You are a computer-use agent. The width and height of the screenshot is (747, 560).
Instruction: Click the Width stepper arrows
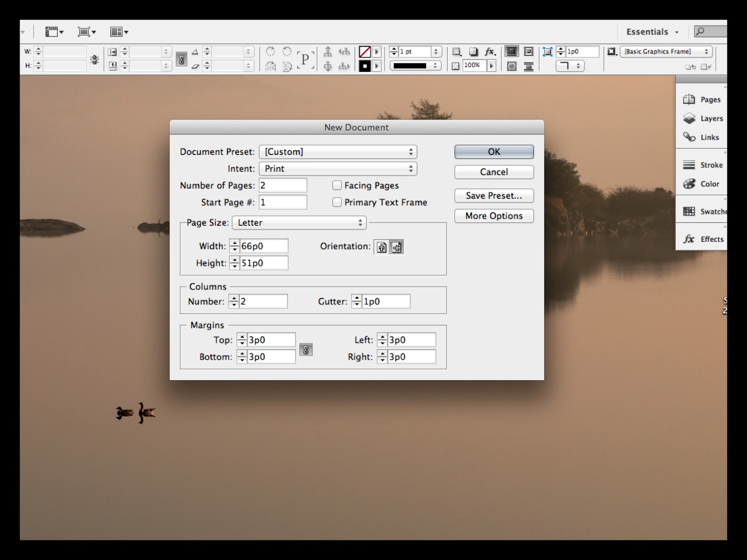(234, 246)
